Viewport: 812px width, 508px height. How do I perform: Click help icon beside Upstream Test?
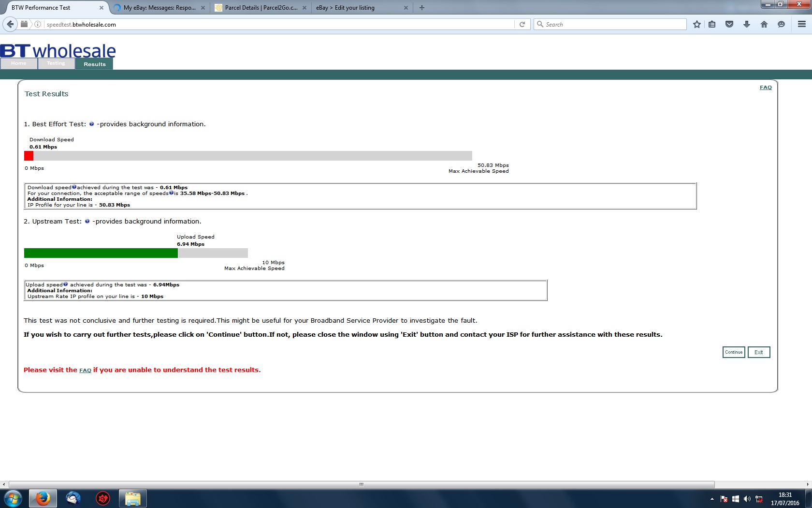(x=87, y=222)
